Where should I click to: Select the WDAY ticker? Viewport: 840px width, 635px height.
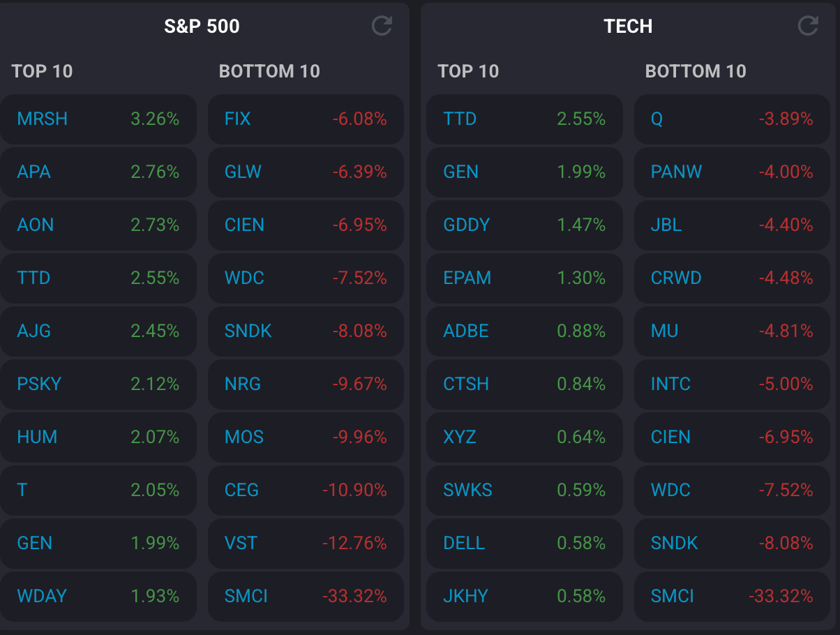click(42, 597)
